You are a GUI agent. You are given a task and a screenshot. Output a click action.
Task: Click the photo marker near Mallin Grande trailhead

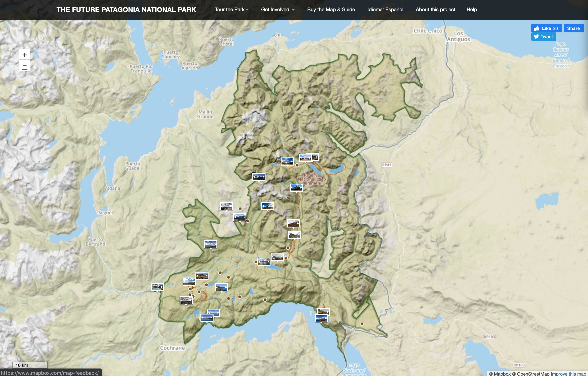click(259, 177)
